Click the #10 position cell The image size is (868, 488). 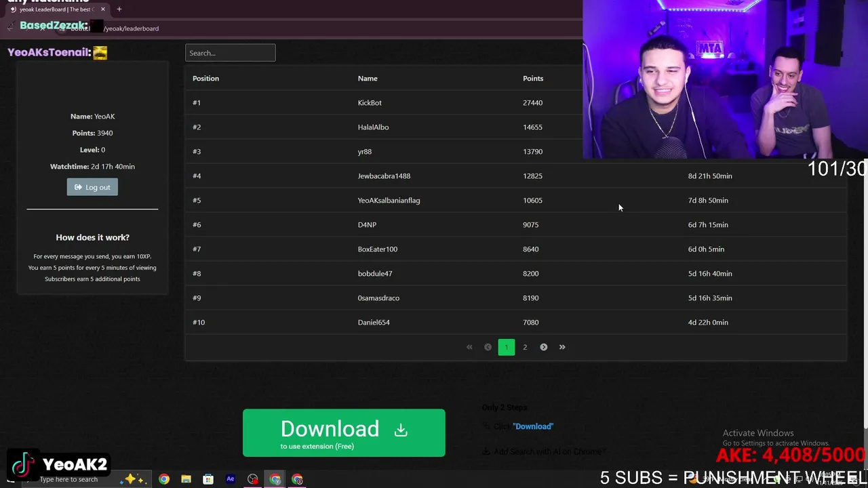tap(199, 323)
